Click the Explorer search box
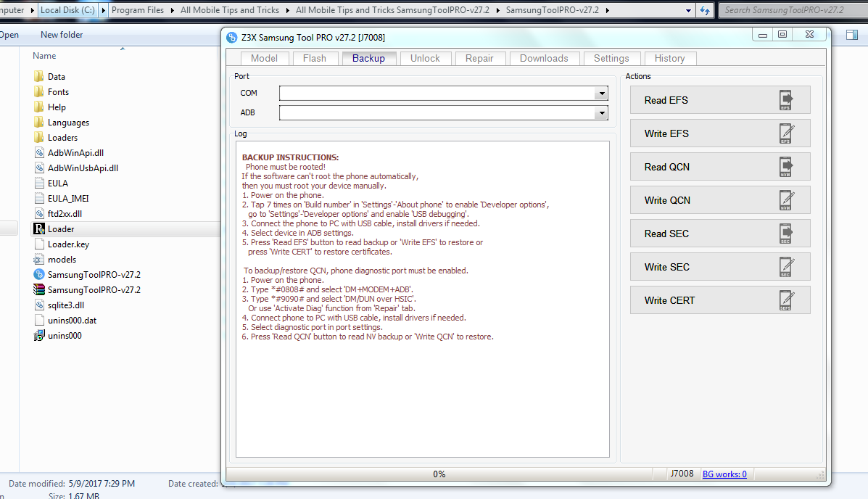The image size is (868, 499). [793, 10]
